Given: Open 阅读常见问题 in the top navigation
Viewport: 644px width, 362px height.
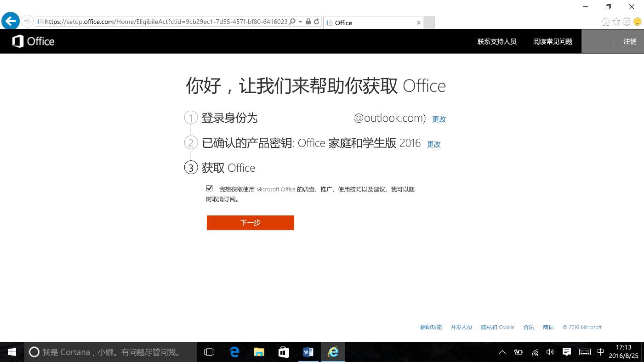Looking at the screenshot, I should point(553,41).
